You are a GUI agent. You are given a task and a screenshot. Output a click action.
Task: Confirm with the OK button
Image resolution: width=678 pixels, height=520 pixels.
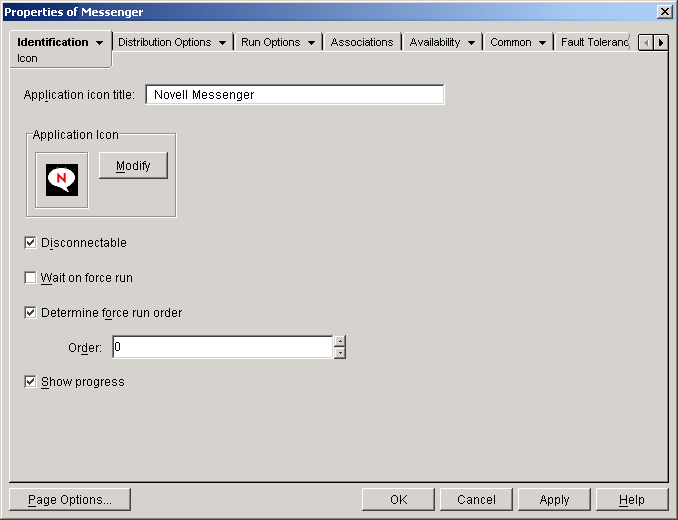point(398,500)
